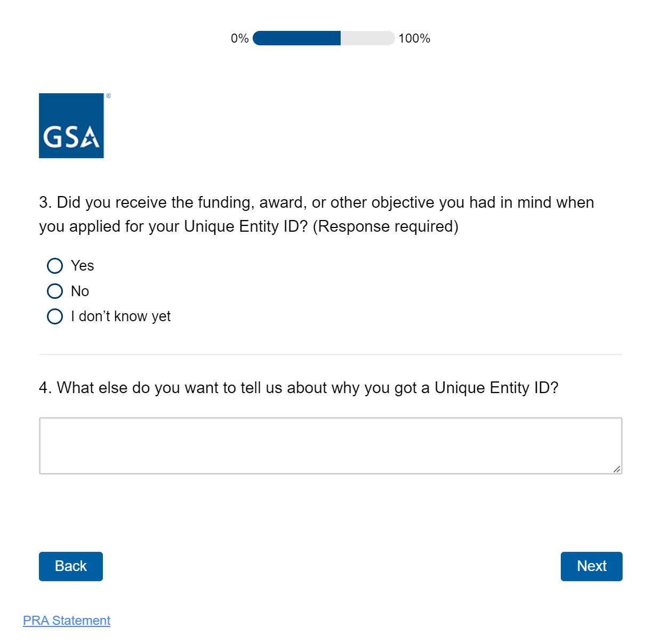Select the No radio button
Screen dimensions: 661x644
click(x=55, y=291)
